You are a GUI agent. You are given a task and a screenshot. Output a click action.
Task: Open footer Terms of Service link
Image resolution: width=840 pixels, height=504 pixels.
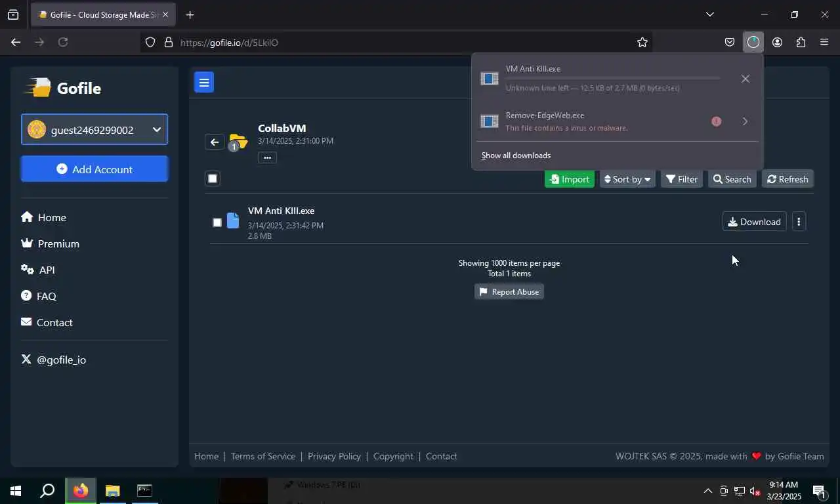click(x=263, y=456)
